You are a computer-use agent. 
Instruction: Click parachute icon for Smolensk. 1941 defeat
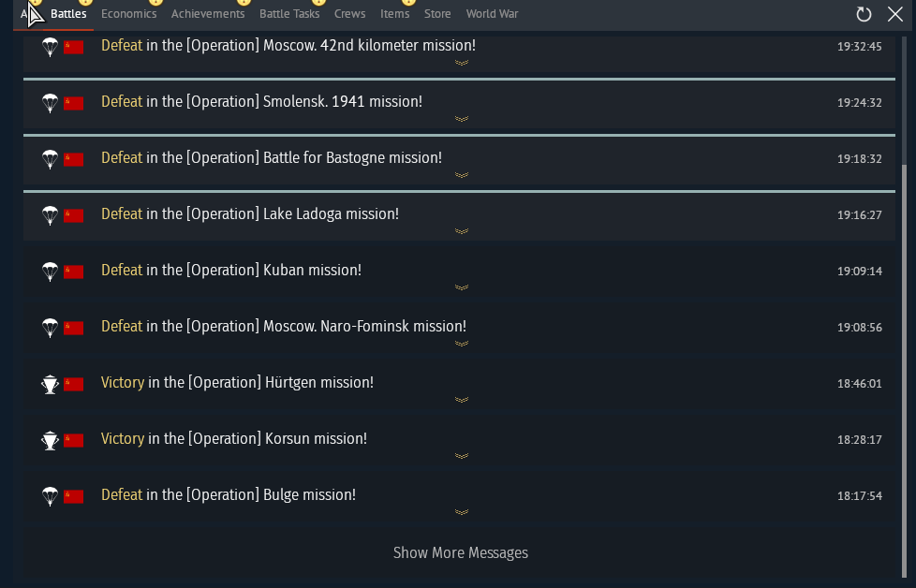[51, 103]
